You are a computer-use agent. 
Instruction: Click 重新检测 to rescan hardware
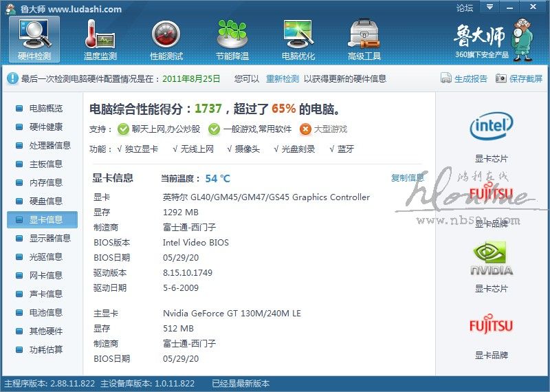[x=283, y=78]
